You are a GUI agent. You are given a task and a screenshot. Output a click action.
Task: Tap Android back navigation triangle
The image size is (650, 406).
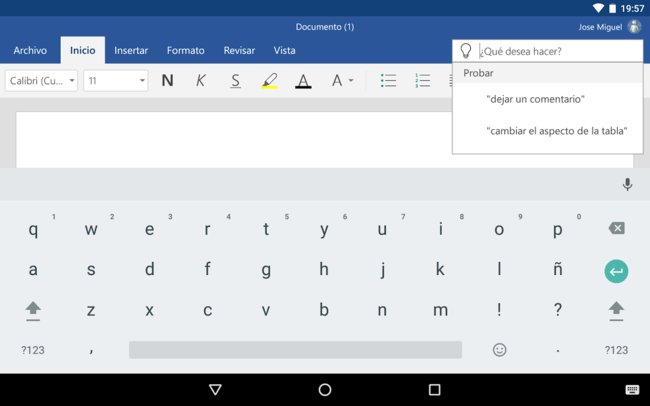pos(215,390)
